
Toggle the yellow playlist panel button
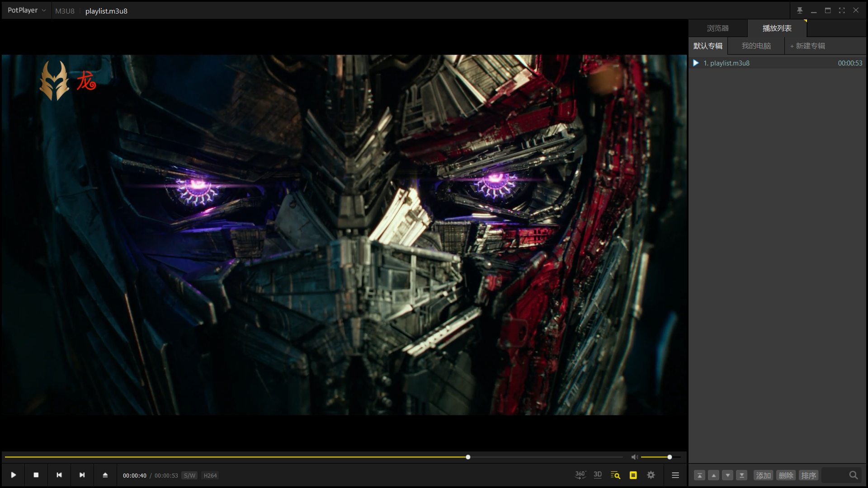coord(633,475)
